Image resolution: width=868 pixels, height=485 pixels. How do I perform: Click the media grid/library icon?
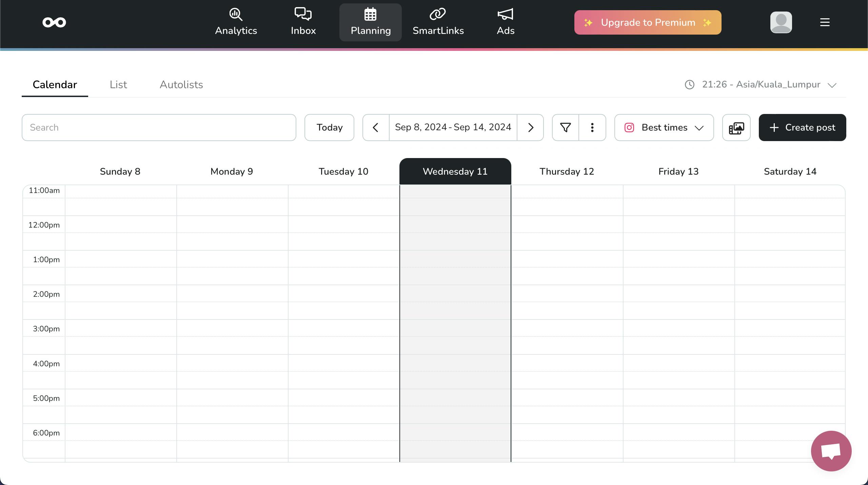click(736, 127)
